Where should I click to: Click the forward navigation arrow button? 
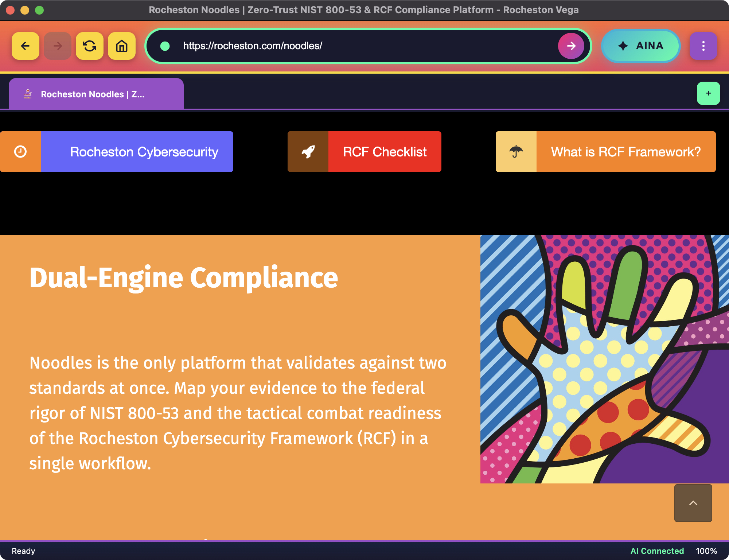coord(57,46)
